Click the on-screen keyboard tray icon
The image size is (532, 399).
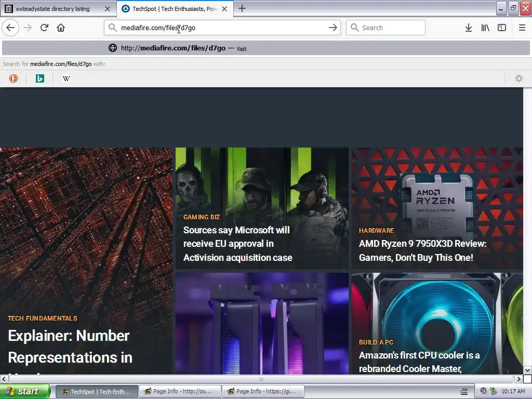point(464,392)
